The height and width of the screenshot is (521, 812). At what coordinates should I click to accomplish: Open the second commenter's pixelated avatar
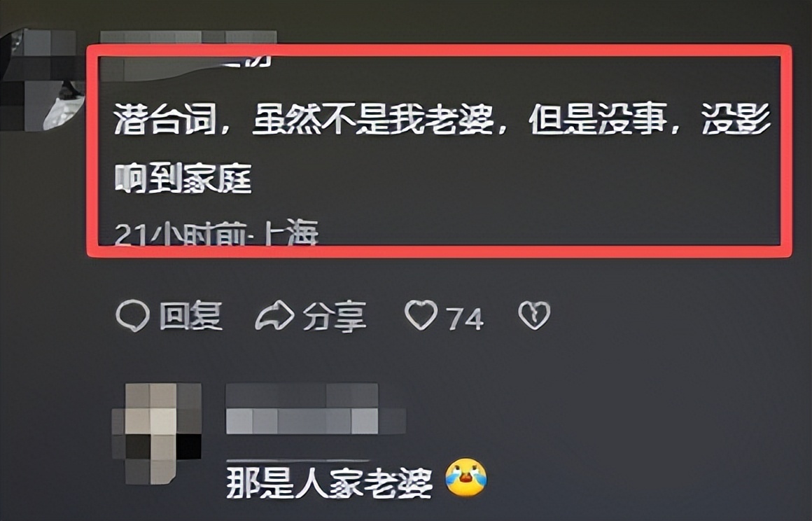[x=157, y=433]
